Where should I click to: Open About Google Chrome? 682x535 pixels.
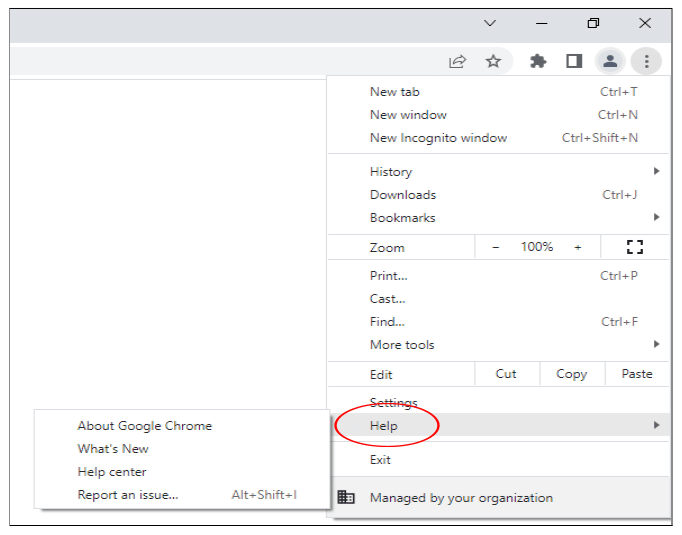tap(182, 426)
